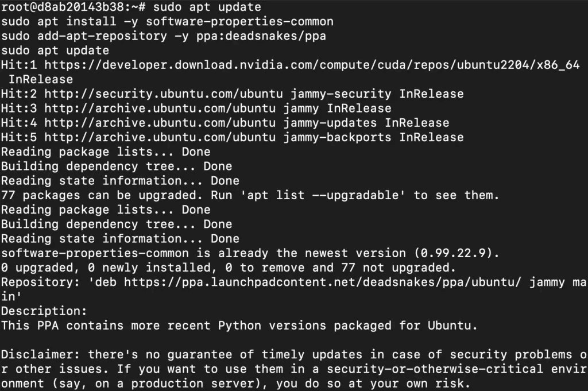Open the ppa.launchpadcontent.net deadsnakes URL
The height and width of the screenshot is (391, 588).
[323, 282]
